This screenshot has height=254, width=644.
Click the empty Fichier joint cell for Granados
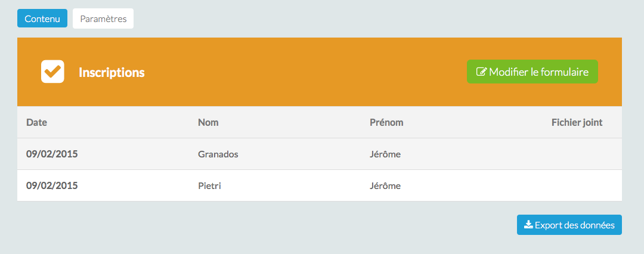coord(577,154)
